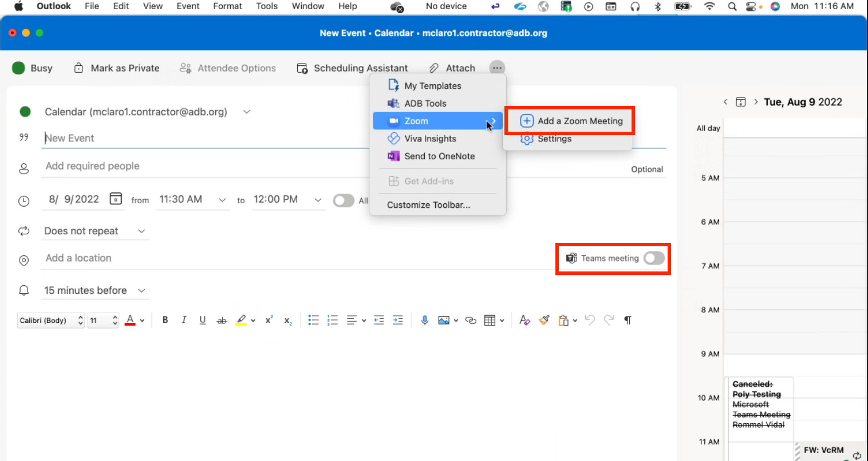Apply the yellow text highlight
Image resolution: width=868 pixels, height=461 pixels.
pyautogui.click(x=241, y=320)
